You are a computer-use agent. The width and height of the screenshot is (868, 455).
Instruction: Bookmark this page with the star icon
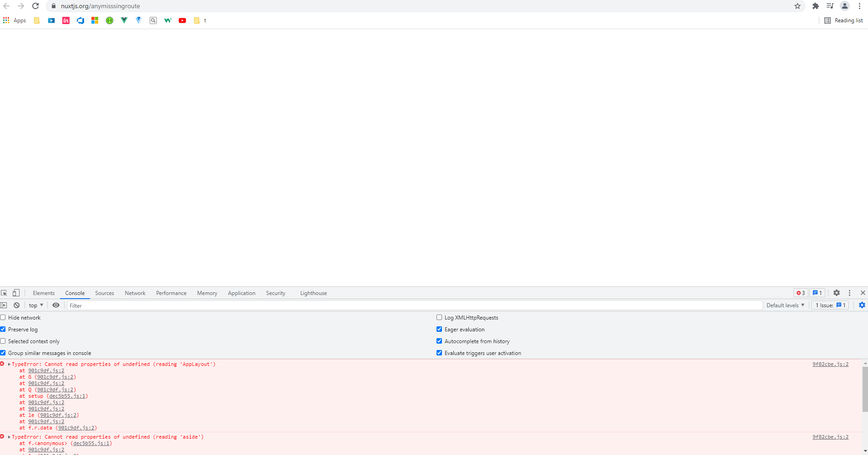pyautogui.click(x=798, y=6)
